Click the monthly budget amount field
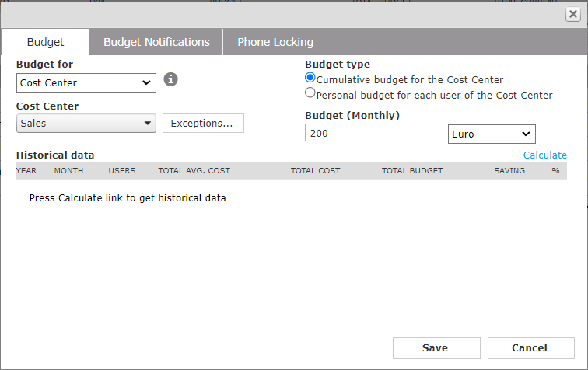 pos(327,133)
